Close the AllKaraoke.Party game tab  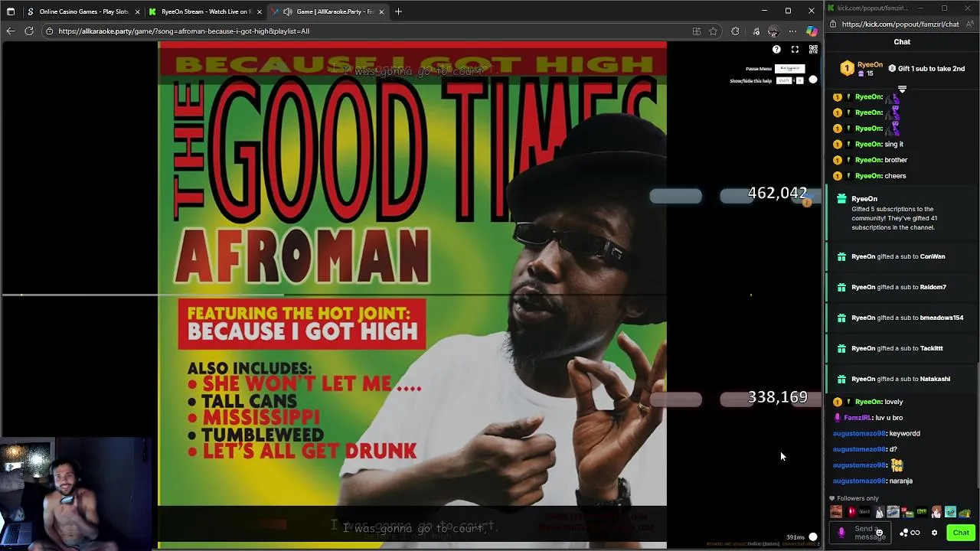(381, 11)
